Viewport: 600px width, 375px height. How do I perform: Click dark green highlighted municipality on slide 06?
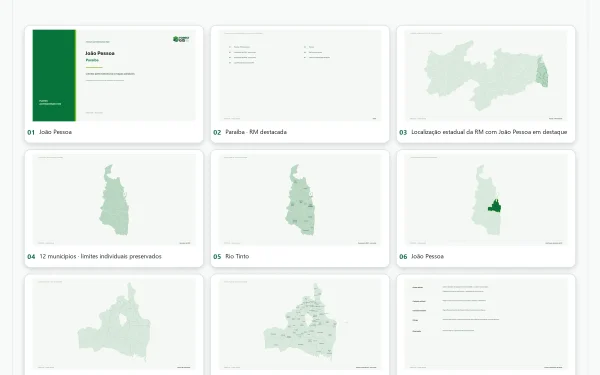494,206
